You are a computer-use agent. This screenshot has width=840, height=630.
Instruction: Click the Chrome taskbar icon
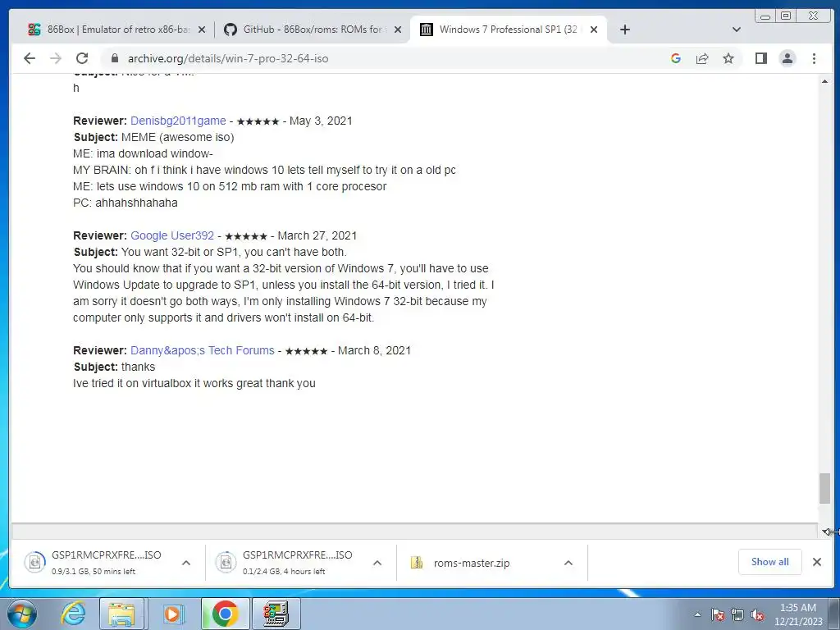(x=225, y=614)
